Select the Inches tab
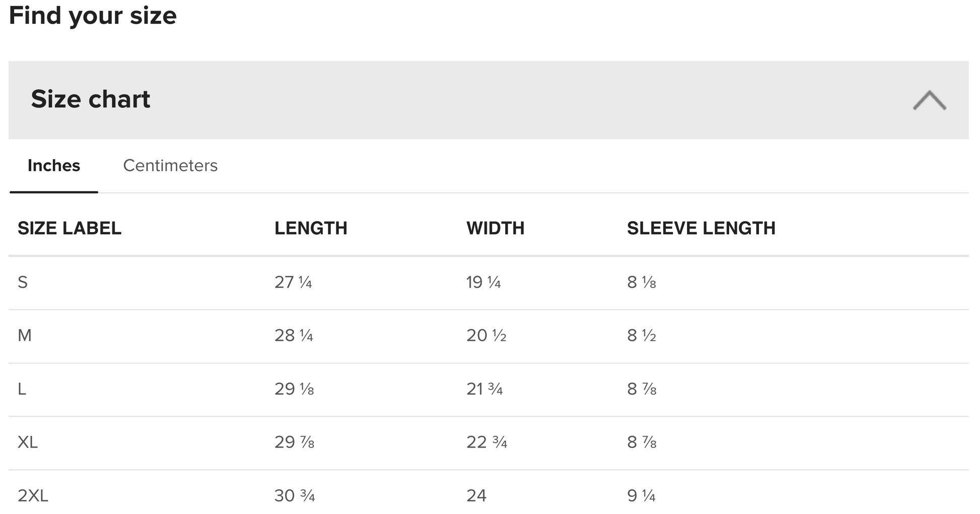 coord(54,166)
